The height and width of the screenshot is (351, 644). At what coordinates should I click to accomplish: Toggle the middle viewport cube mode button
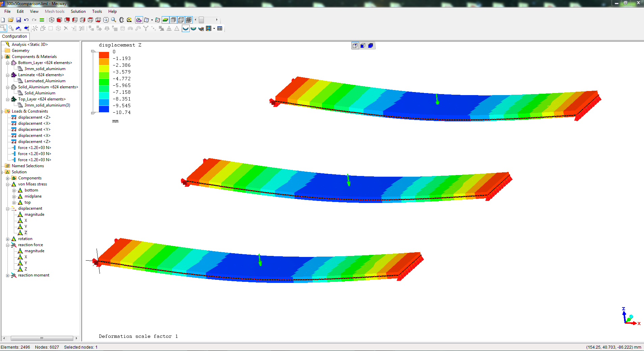363,46
